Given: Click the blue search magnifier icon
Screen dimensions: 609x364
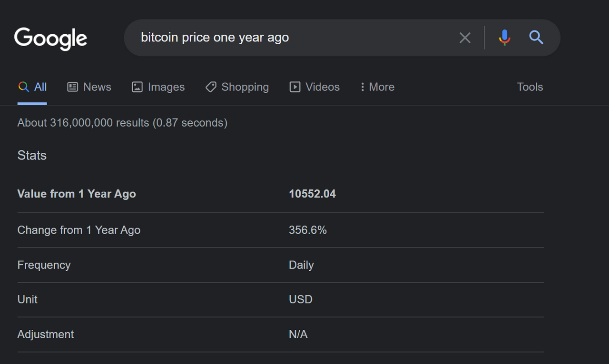Looking at the screenshot, I should [x=536, y=38].
